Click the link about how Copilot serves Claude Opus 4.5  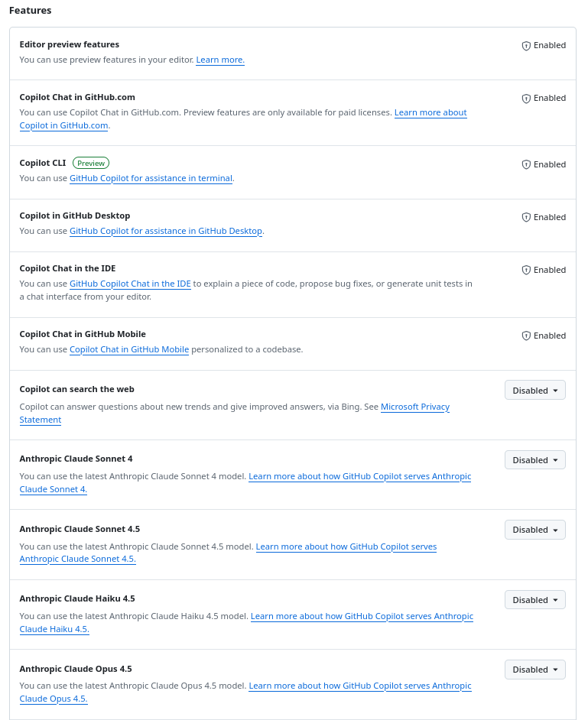pyautogui.click(x=359, y=686)
